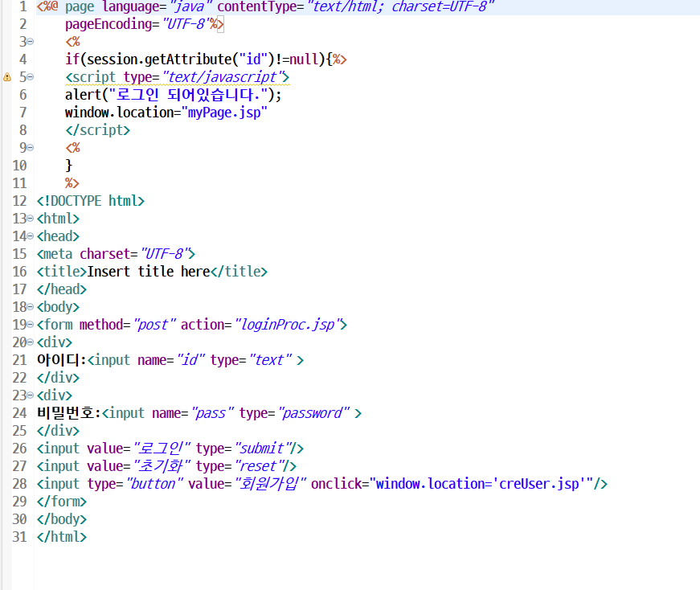Image resolution: width=700 pixels, height=590 pixels.
Task: Click the meta charset tag
Action: pos(116,254)
